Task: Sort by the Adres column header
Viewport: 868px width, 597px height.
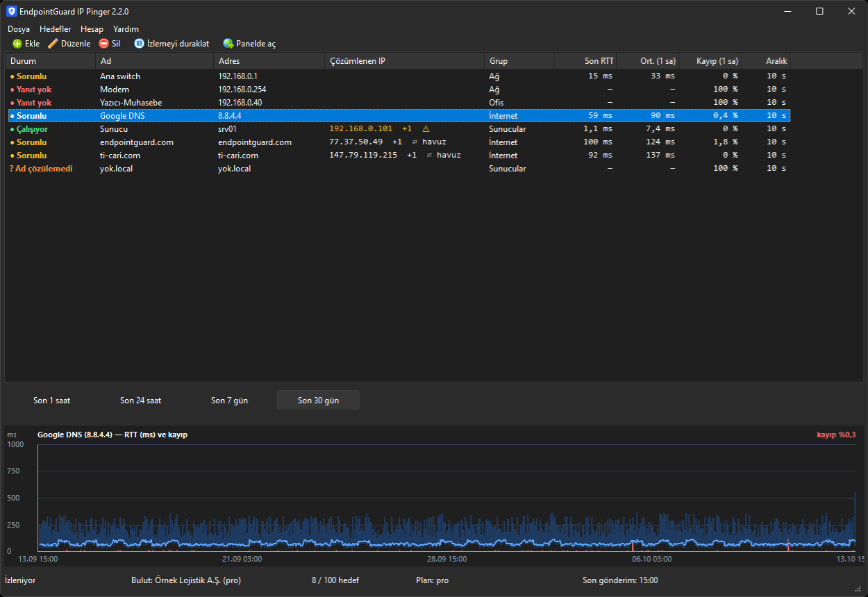Action: 269,61
